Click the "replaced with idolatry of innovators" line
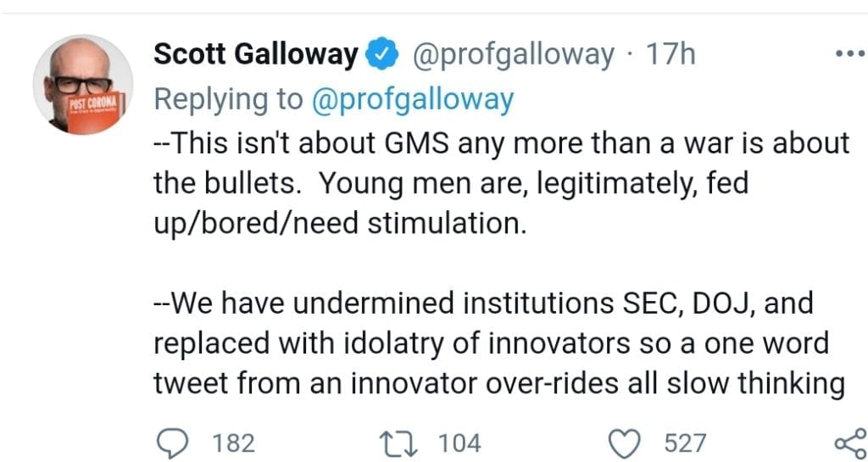 491,343
